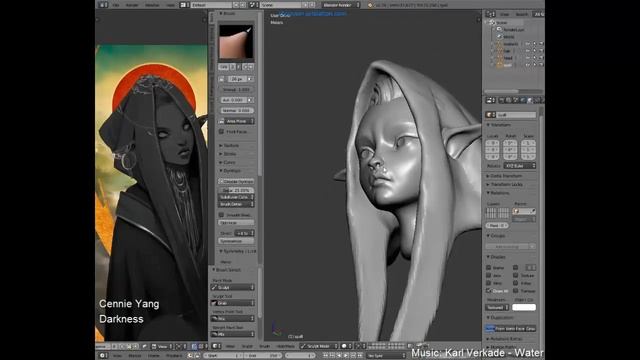Click the object name field in properties
Screen dimensions: 640x360
click(516, 115)
